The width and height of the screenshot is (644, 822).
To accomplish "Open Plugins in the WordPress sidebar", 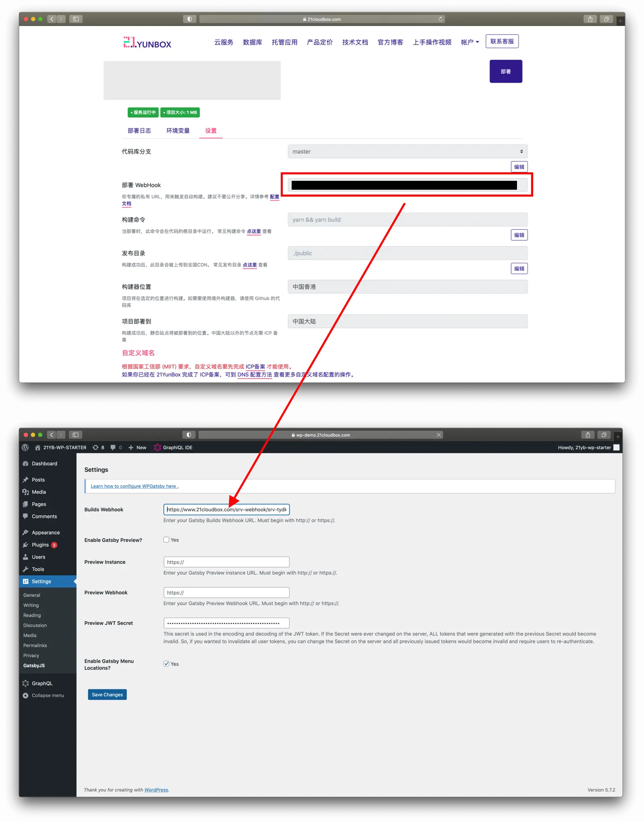I will (x=40, y=545).
